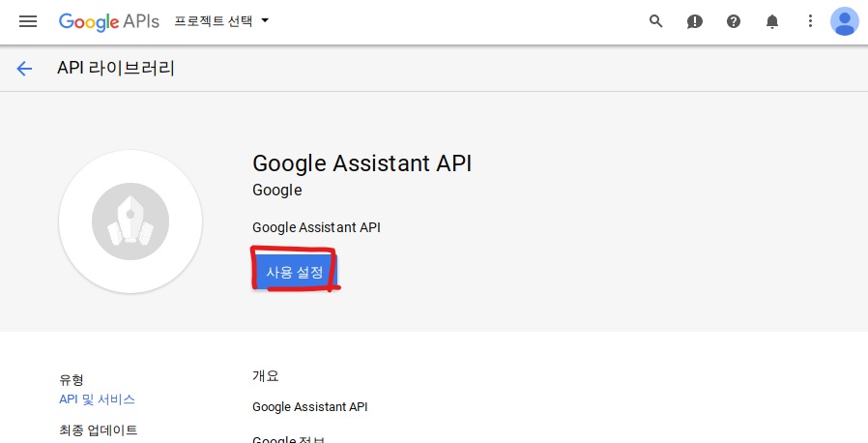The height and width of the screenshot is (443, 868).
Task: Open the three-dot more options menu
Action: 810,21
